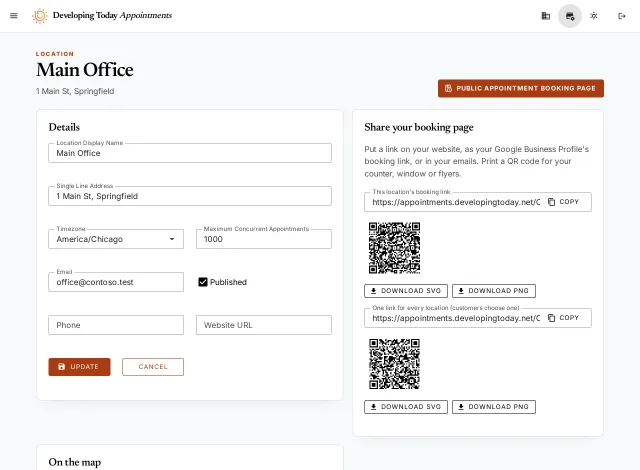Click the 'Share your booking page' heading
640x470 pixels.
419,127
